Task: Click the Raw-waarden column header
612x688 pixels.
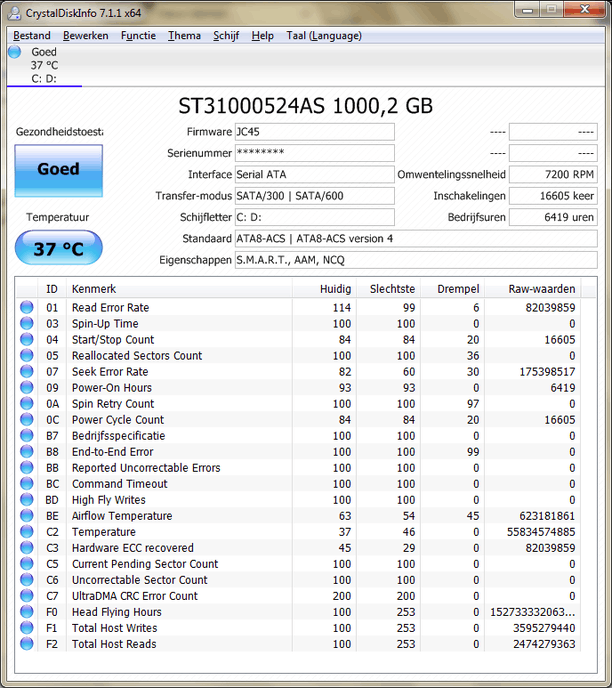Action: [x=533, y=289]
